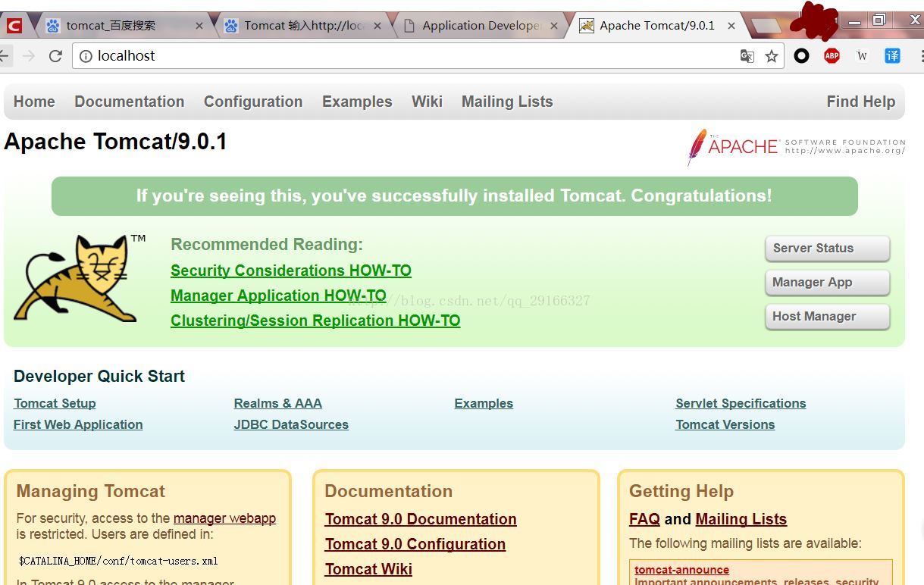
Task: Open the Servlet Specifications link
Action: coord(741,403)
